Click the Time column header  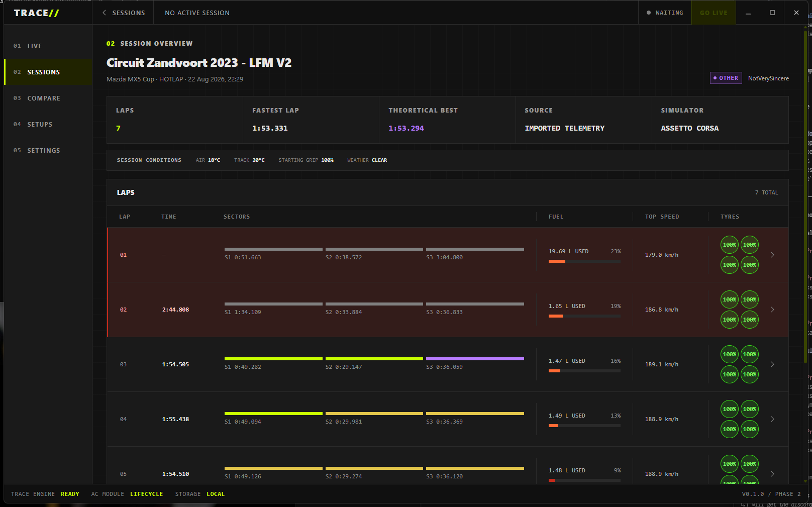tap(169, 217)
